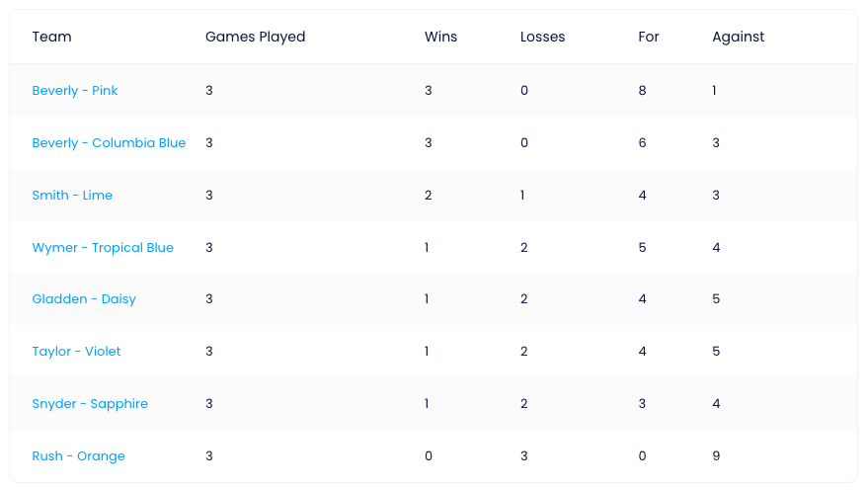Click the Against column header
868x491 pixels.
tap(738, 37)
